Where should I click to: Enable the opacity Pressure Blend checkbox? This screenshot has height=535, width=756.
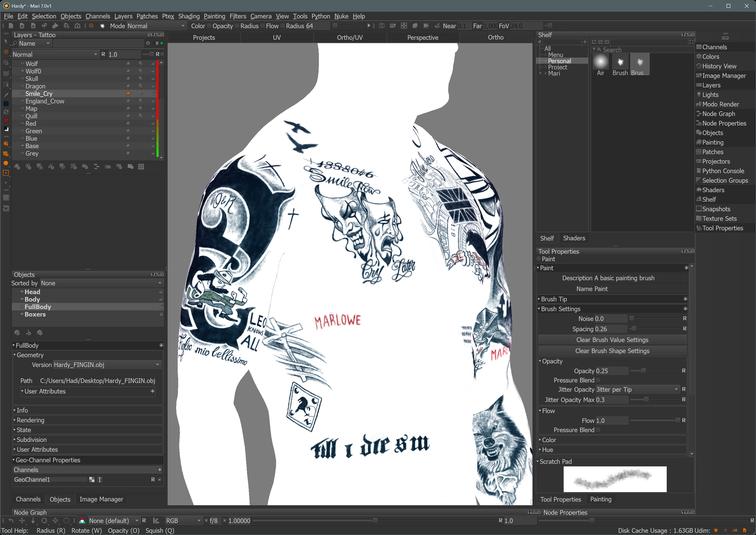click(598, 380)
